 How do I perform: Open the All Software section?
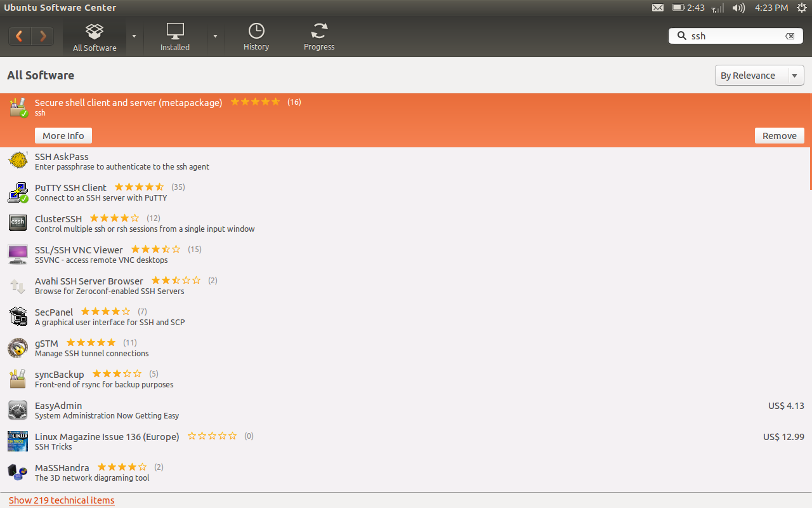tap(95, 38)
